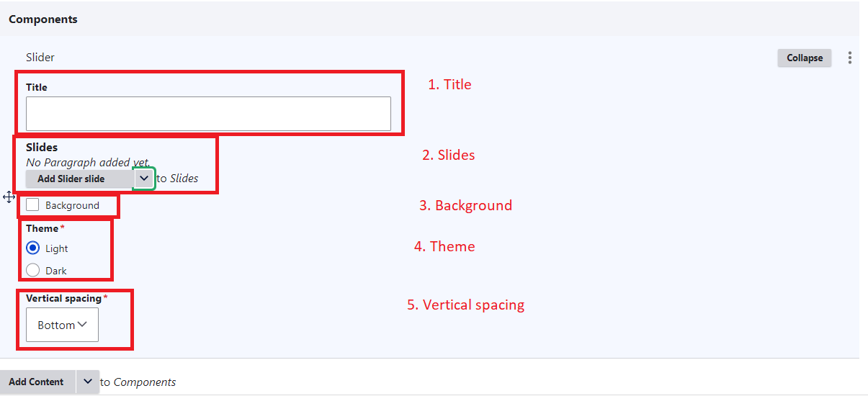This screenshot has width=868, height=396.
Task: Click the Light radio option label
Action: pos(56,248)
